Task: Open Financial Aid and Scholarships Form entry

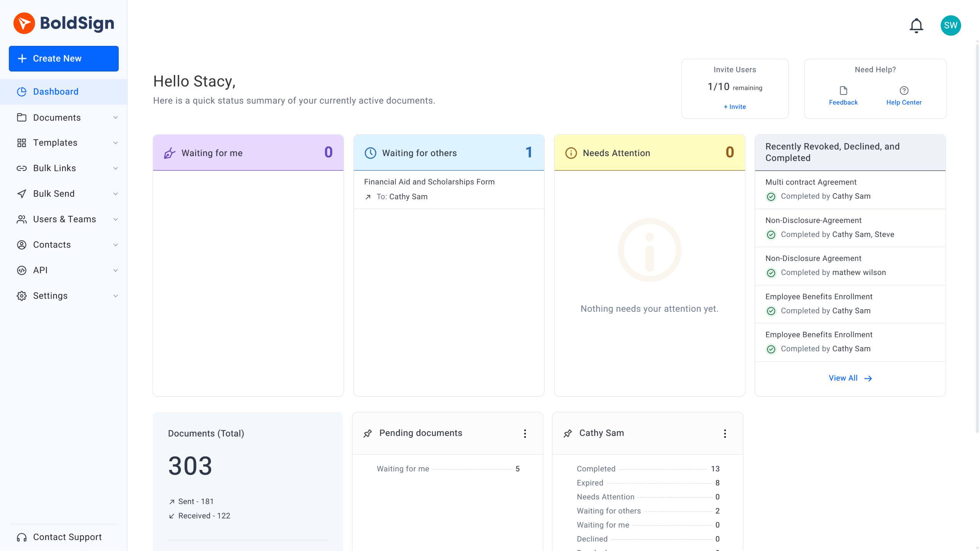Action: (x=429, y=182)
